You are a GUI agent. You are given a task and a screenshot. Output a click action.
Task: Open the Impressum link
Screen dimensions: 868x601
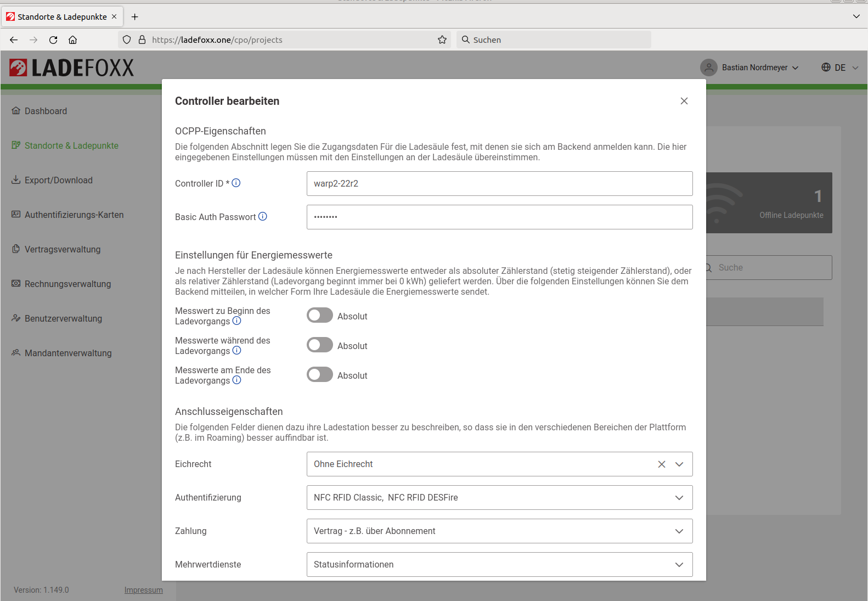(x=143, y=590)
